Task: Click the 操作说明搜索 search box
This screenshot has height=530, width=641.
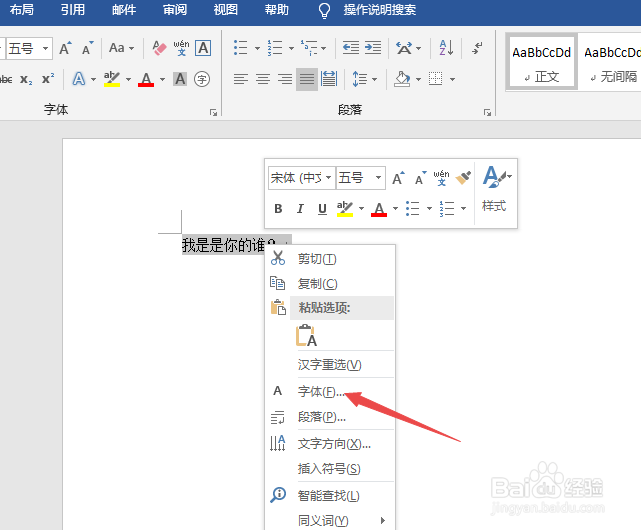Action: click(x=379, y=10)
